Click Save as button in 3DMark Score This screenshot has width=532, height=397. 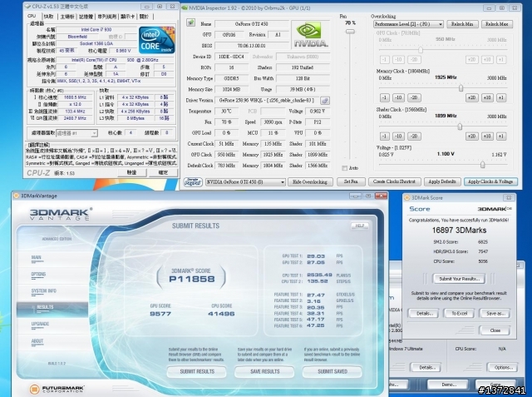pyautogui.click(x=495, y=314)
